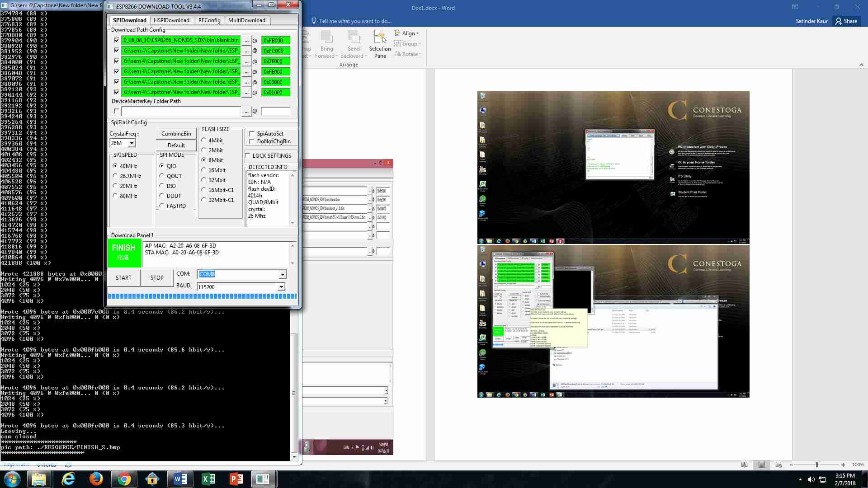The height and width of the screenshot is (488, 868).
Task: Switch to HSPIDownload tab
Action: pyautogui.click(x=170, y=20)
